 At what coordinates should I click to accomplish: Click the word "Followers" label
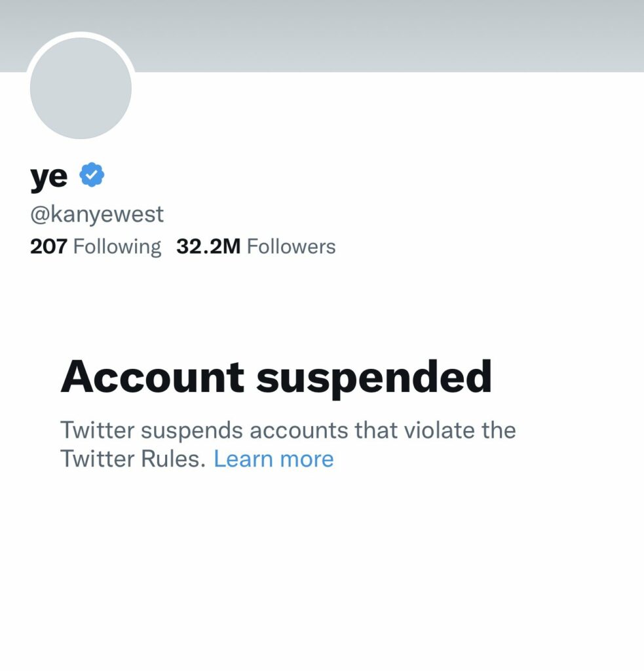tap(292, 246)
